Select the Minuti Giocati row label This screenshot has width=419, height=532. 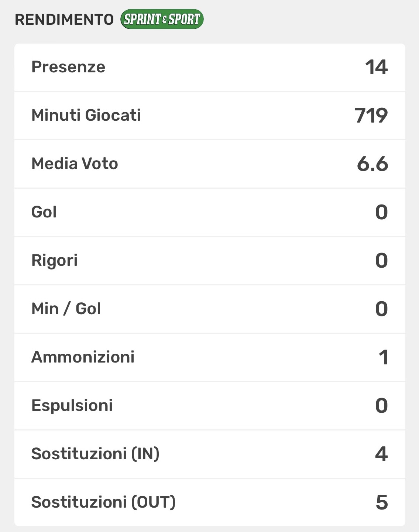point(86,115)
